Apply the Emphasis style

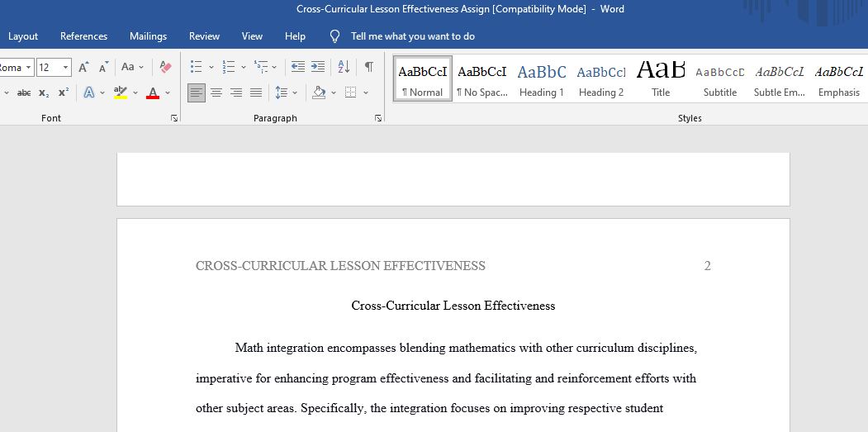tap(838, 78)
